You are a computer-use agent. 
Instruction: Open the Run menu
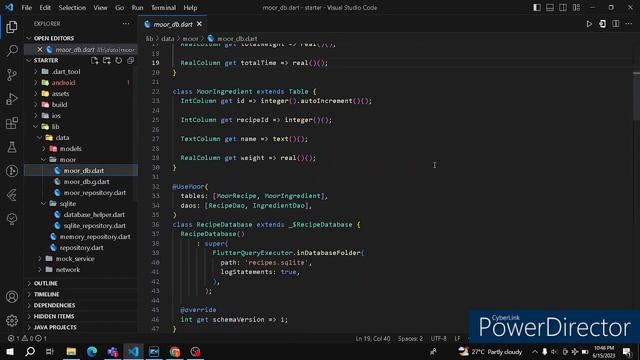click(x=137, y=8)
